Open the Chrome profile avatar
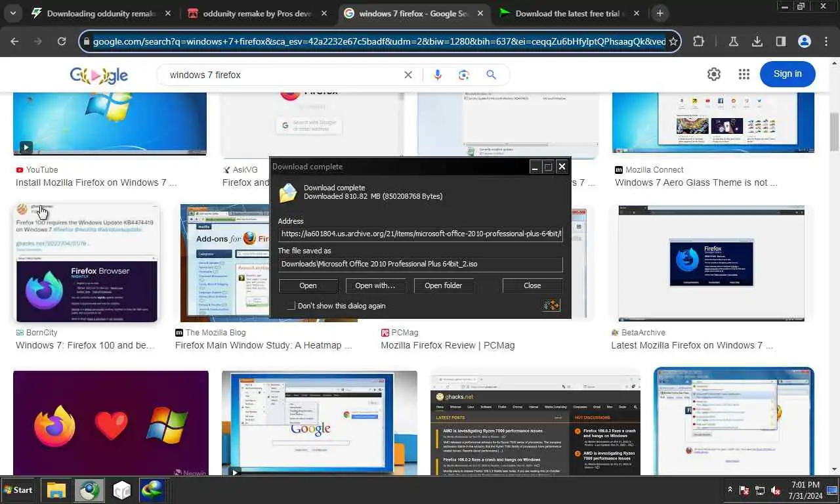Screen dimensions: 840x504 coord(805,41)
